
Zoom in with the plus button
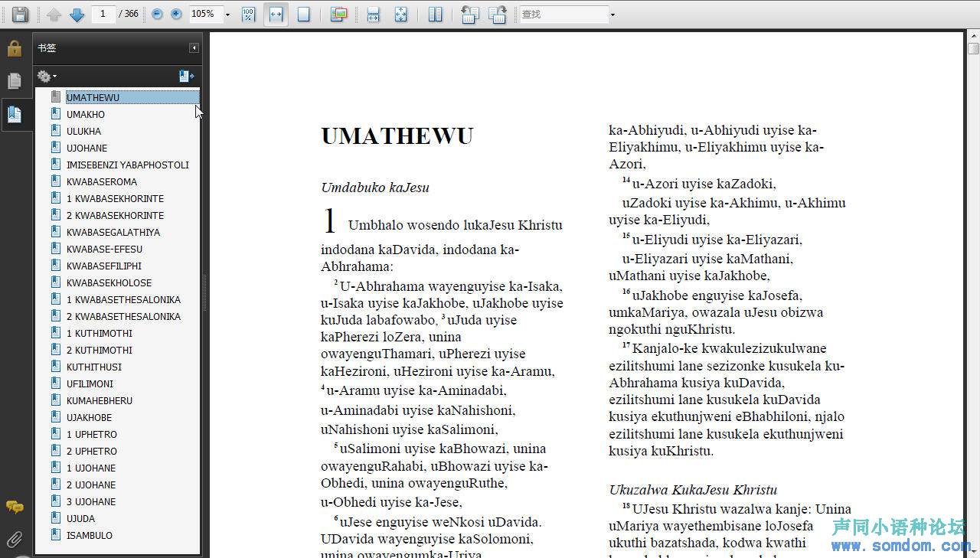176,14
